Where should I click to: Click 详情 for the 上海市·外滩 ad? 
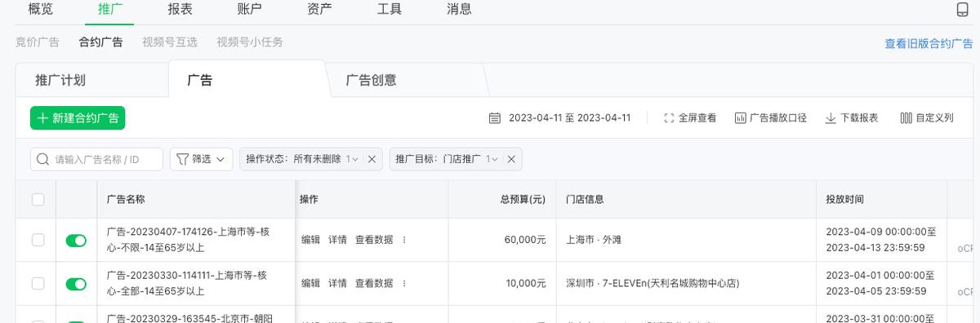337,240
